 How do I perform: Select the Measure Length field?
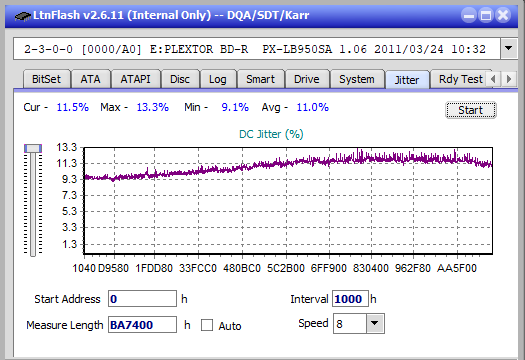click(142, 325)
